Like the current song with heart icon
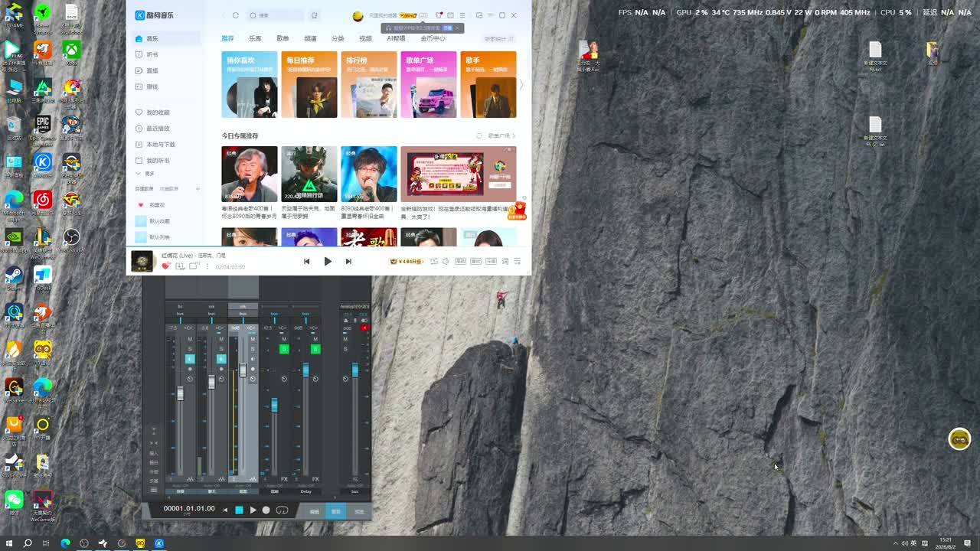980x551 pixels. click(x=165, y=266)
